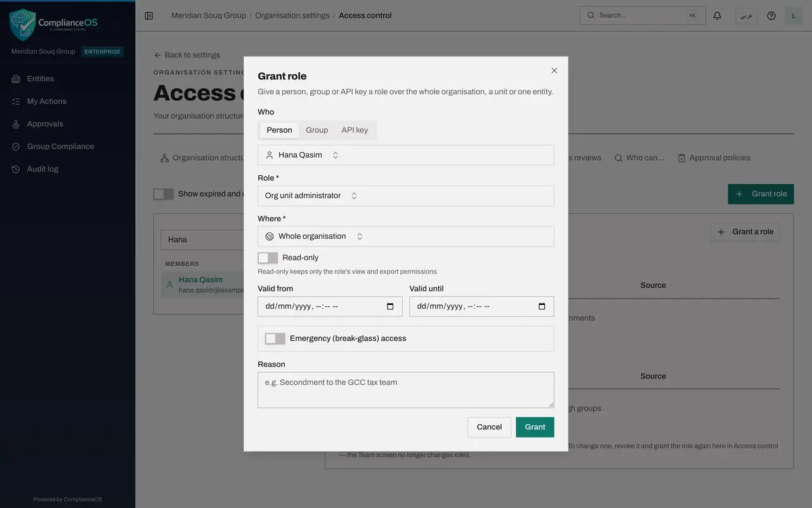Open the help question mark icon
Screen dimensions: 812x508
click(771, 15)
